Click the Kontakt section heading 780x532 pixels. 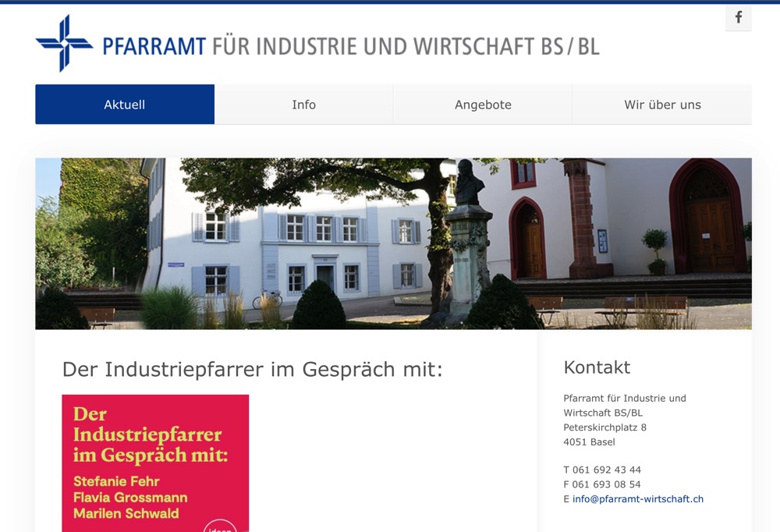(597, 367)
